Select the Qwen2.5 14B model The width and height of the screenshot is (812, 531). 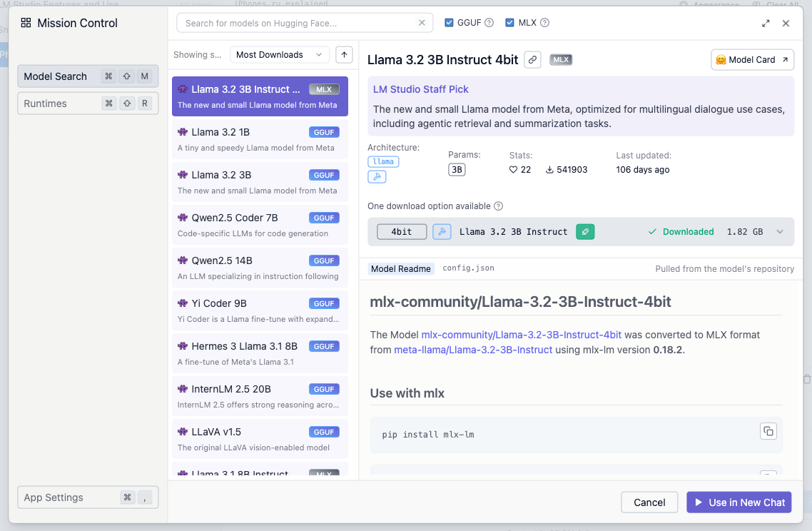[260, 268]
